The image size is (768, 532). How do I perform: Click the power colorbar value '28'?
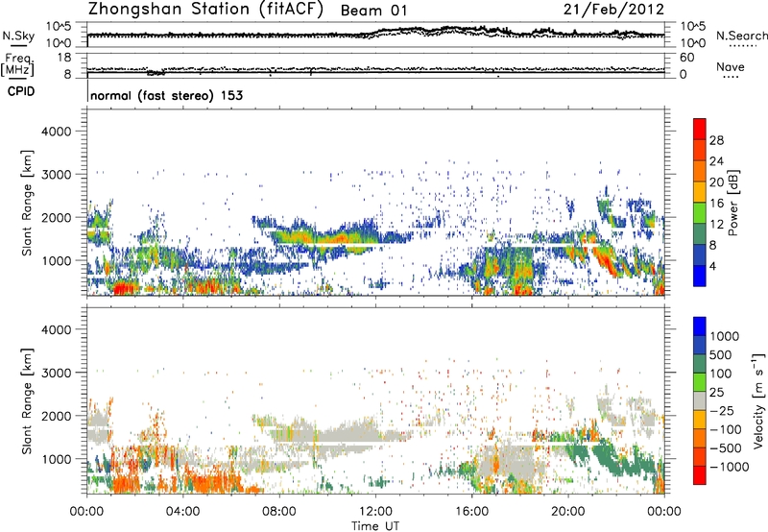716,140
